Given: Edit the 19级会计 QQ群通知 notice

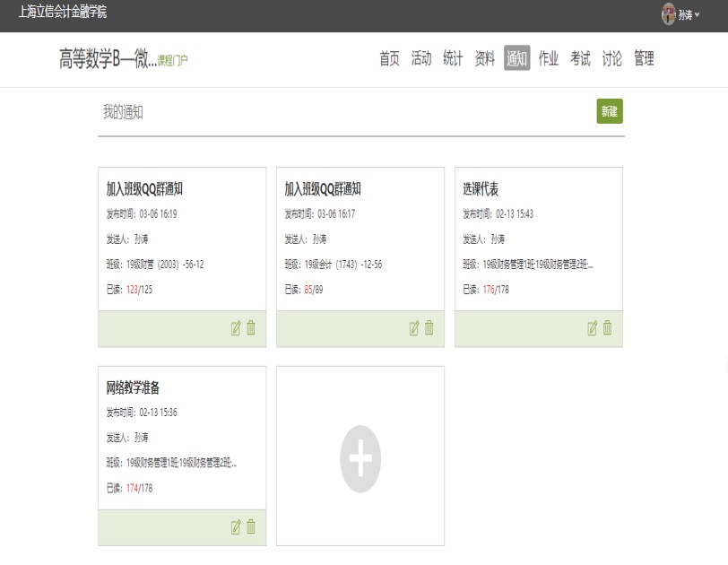Looking at the screenshot, I should (414, 328).
